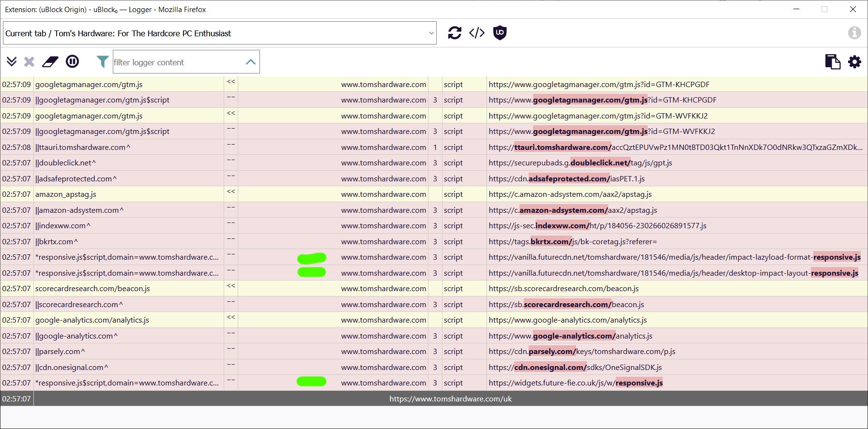The width and height of the screenshot is (868, 429).
Task: Click block marker in ||doubleclick.net^ row
Action: 231,163
